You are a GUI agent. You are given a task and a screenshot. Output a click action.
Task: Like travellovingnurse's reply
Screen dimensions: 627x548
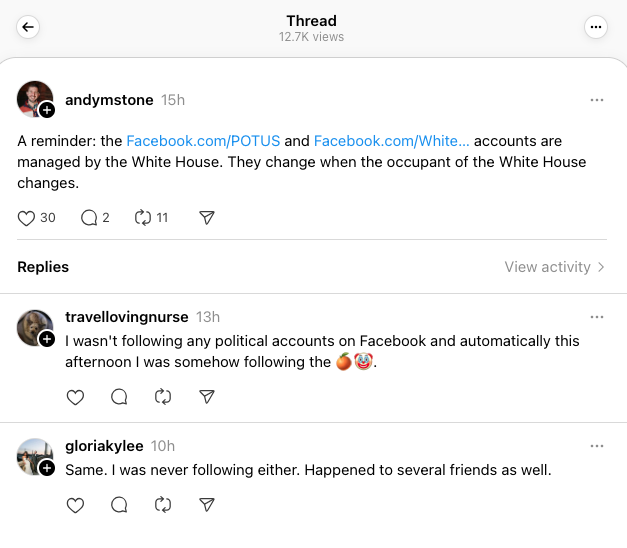click(x=75, y=397)
